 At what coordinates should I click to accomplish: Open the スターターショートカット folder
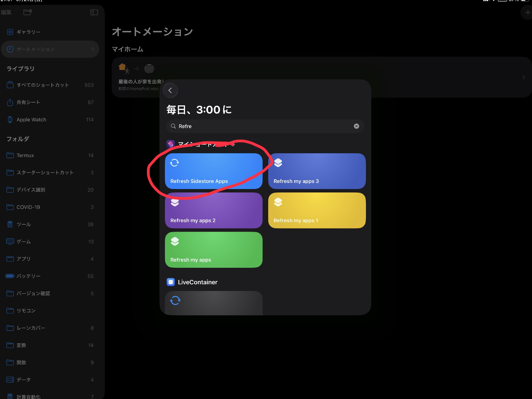click(50, 172)
